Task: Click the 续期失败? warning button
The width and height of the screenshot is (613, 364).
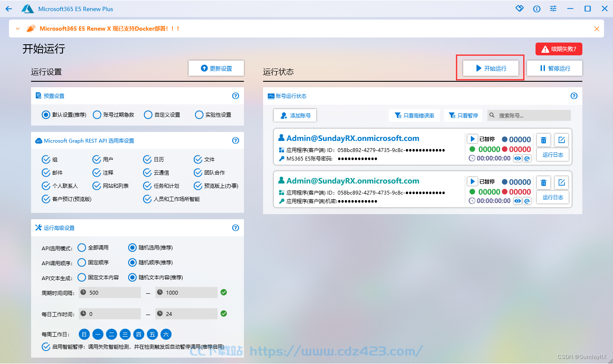Action: point(559,49)
